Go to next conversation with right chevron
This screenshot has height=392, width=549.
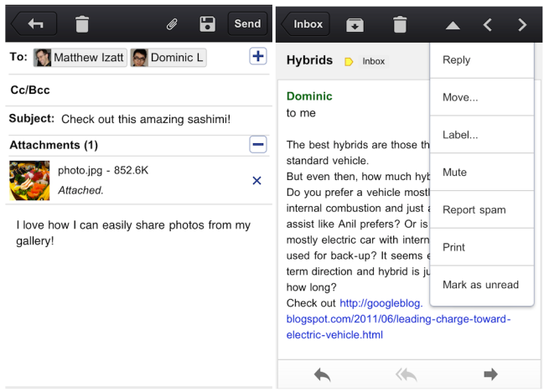(522, 25)
